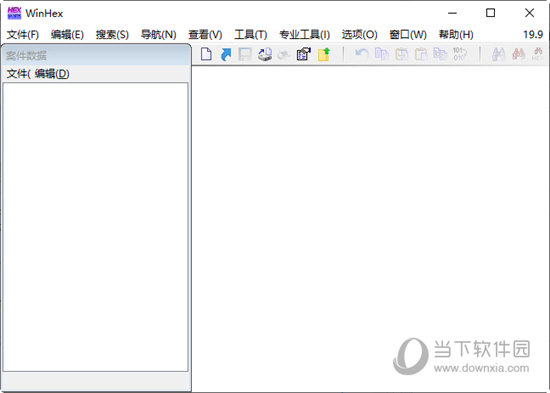
Task: Open the 文件(F) menu
Action: pos(23,34)
